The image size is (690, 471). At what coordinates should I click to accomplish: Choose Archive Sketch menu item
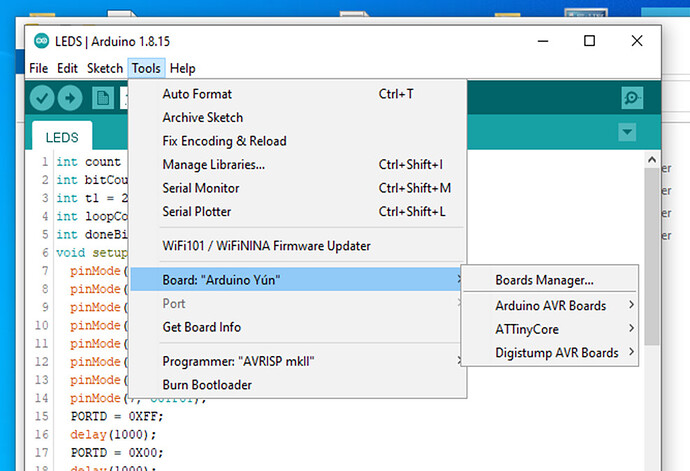[x=297, y=118]
